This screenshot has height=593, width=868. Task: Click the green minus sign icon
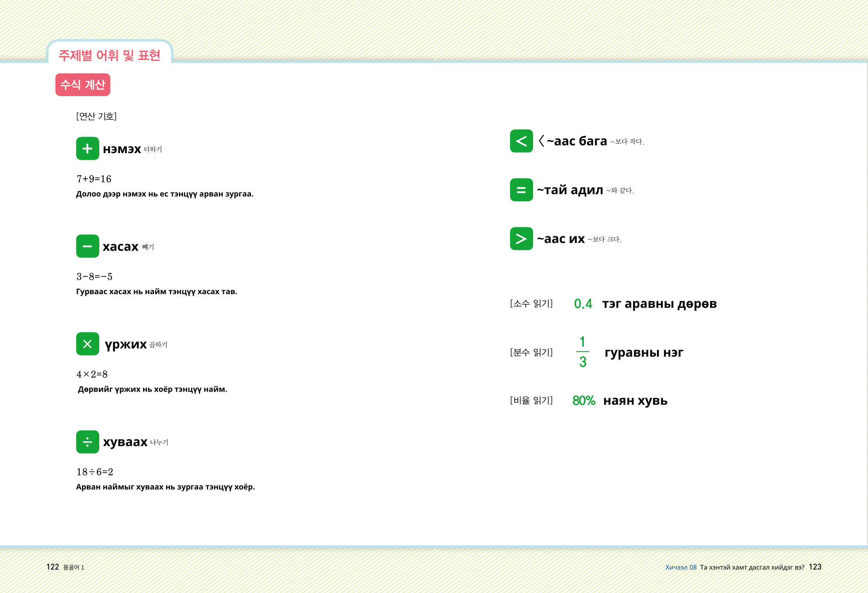pyautogui.click(x=88, y=246)
